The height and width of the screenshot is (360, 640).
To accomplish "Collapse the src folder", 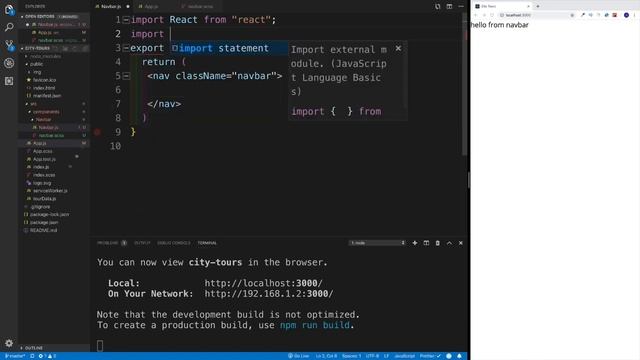I will (33, 104).
